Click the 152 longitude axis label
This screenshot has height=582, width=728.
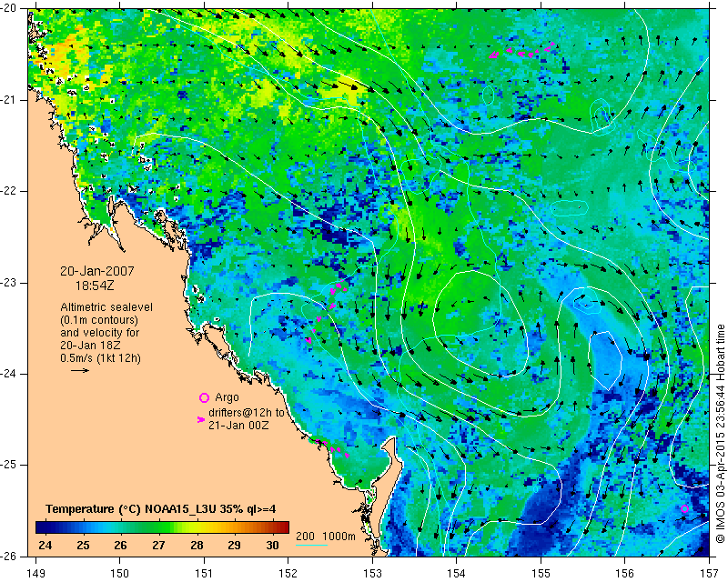tap(288, 574)
